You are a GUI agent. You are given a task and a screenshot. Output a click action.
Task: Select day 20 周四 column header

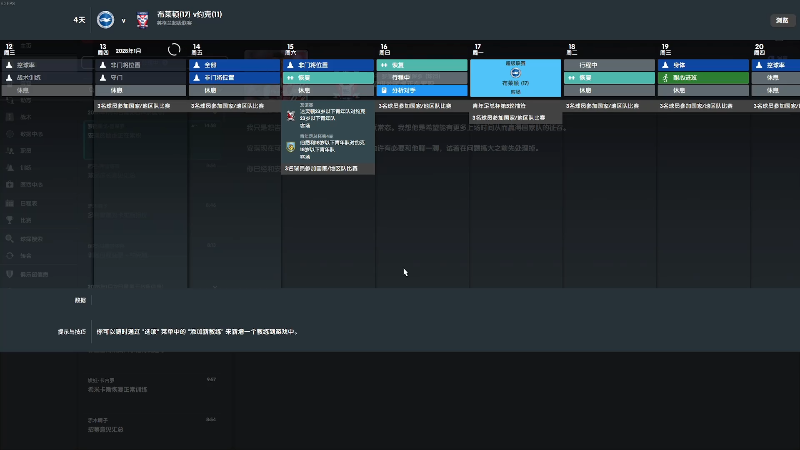[759, 49]
